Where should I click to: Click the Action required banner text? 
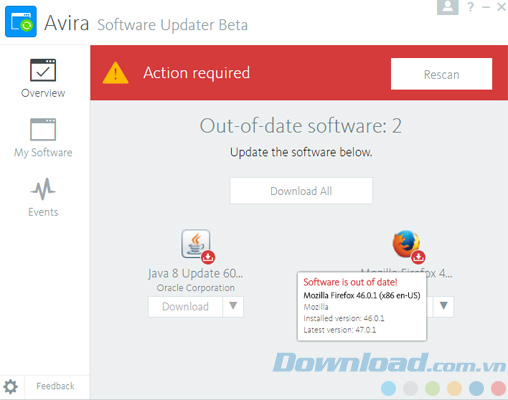pos(196,73)
